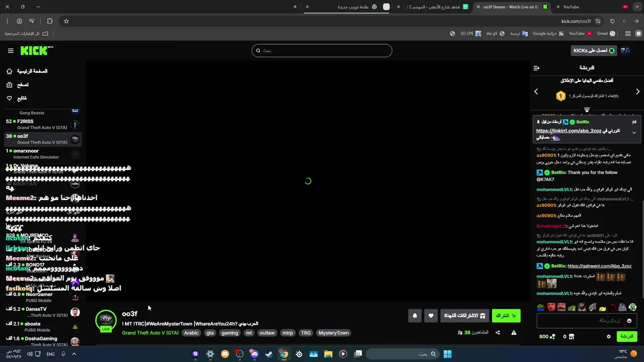Image resolution: width=644 pixels, height=362 pixels.
Task: Open chat settings gear
Action: (608, 336)
